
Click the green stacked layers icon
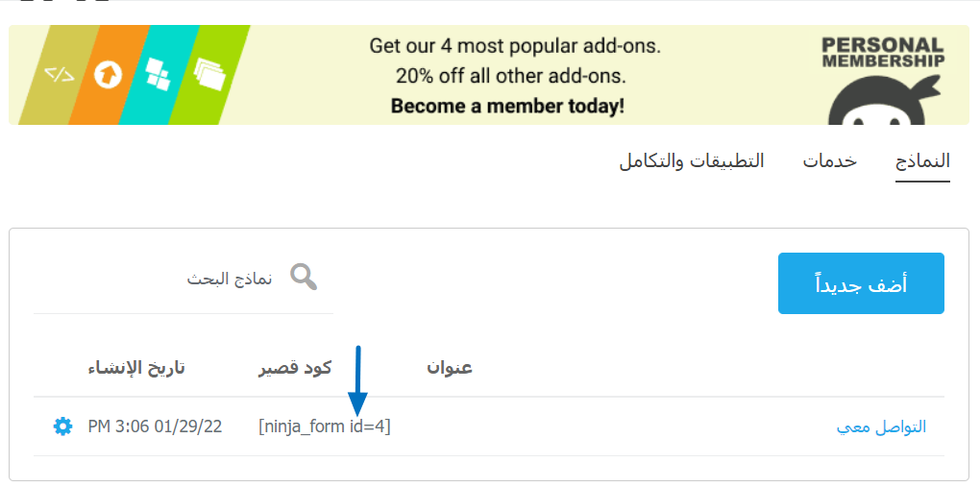pos(208,73)
